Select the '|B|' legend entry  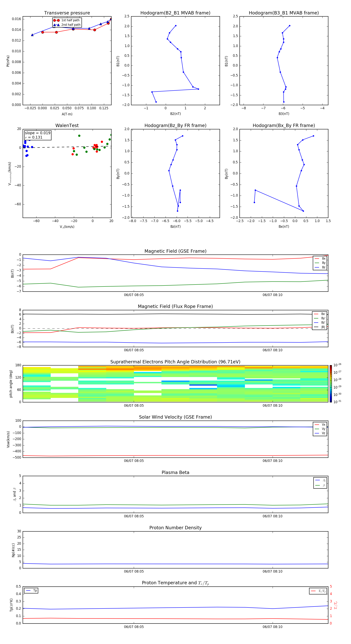pos(320,327)
